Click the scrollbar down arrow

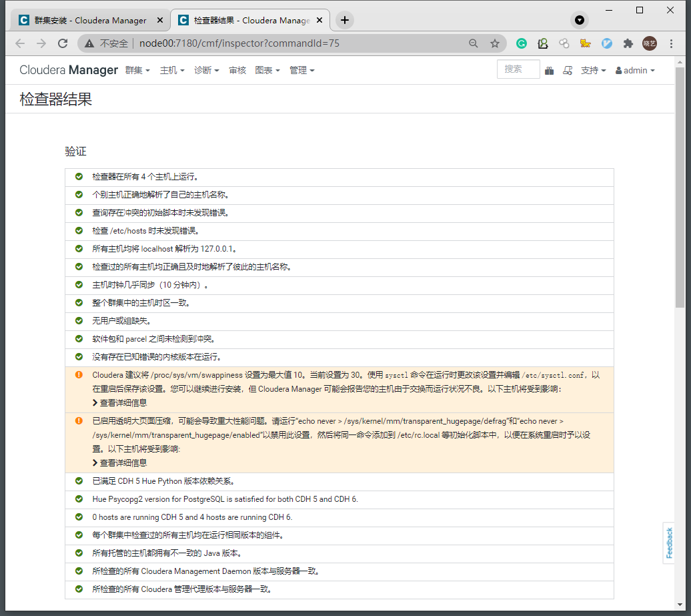(x=680, y=605)
